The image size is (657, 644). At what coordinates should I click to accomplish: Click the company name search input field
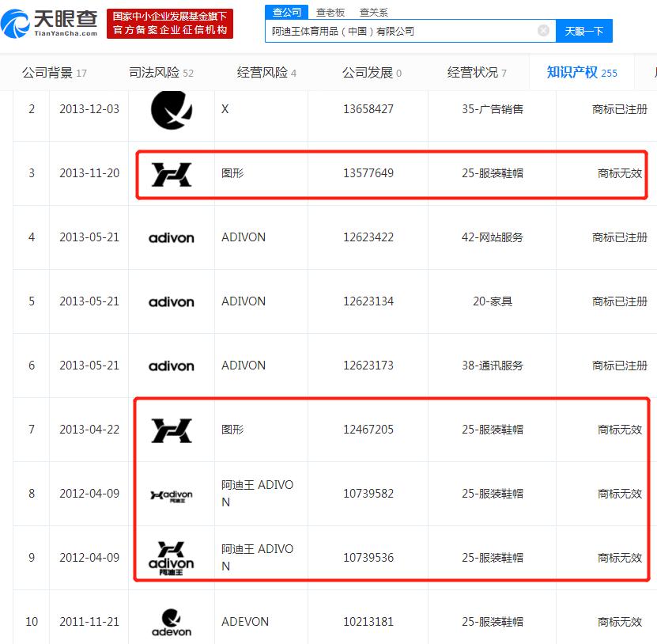click(x=395, y=30)
